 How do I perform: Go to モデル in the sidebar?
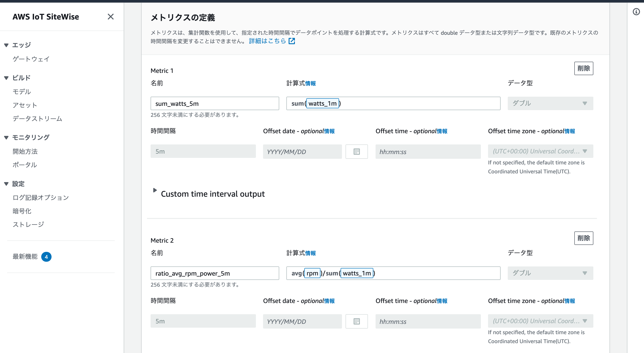pos(22,92)
